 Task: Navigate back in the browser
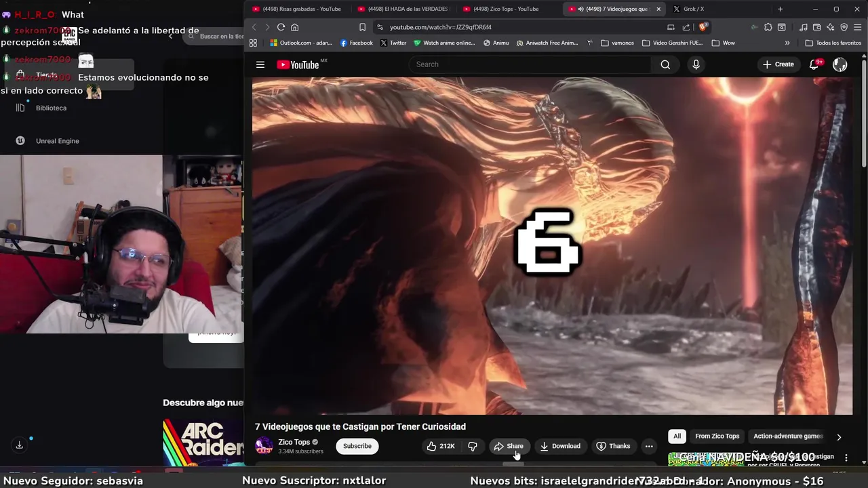tap(254, 27)
